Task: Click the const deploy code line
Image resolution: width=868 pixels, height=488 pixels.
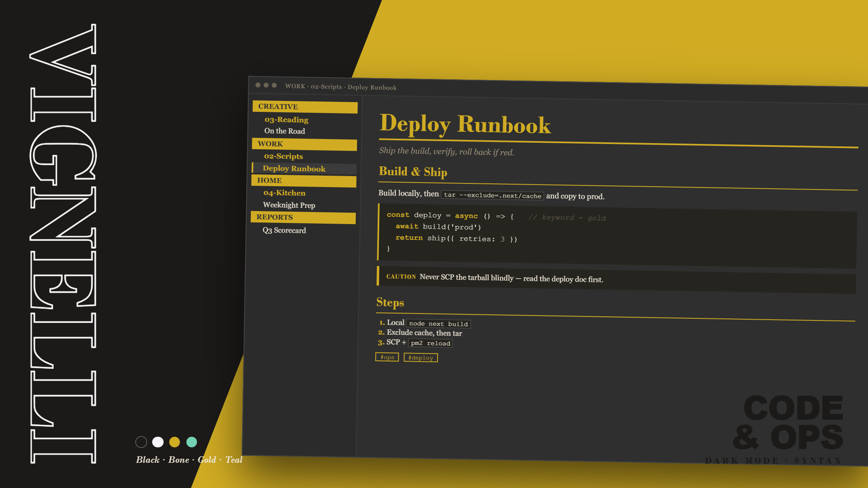Action: 450,216
